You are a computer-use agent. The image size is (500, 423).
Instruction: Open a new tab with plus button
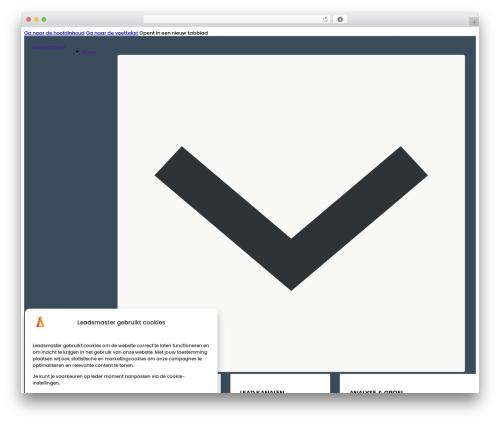[474, 22]
